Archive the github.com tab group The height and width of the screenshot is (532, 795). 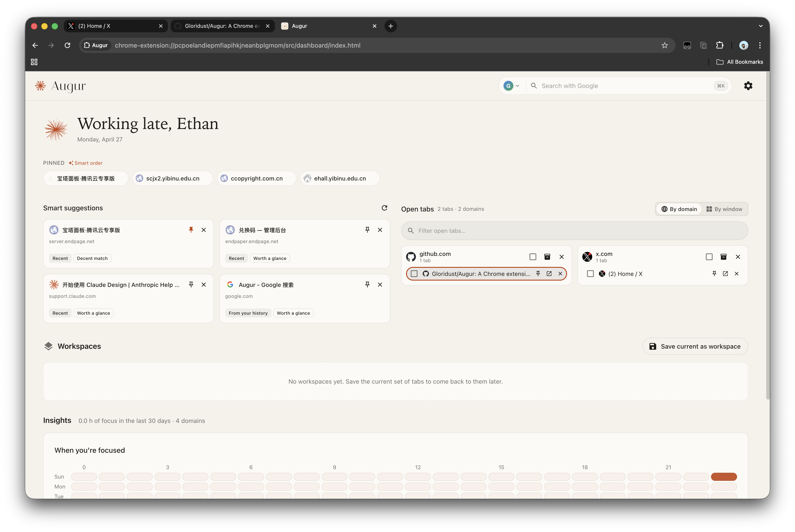pos(547,257)
